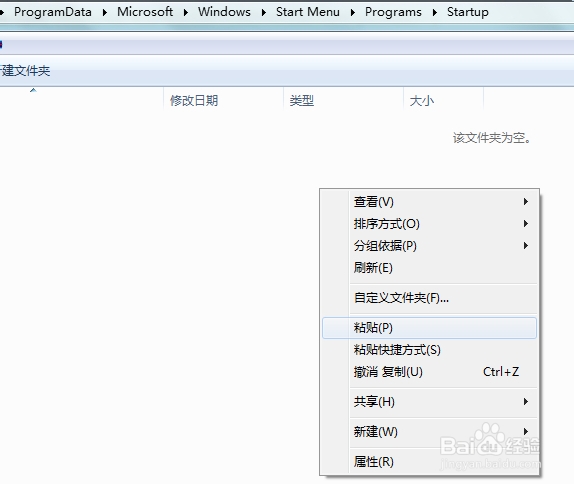Open 新建(W) submenu
This screenshot has width=574, height=484.
pos(429,432)
